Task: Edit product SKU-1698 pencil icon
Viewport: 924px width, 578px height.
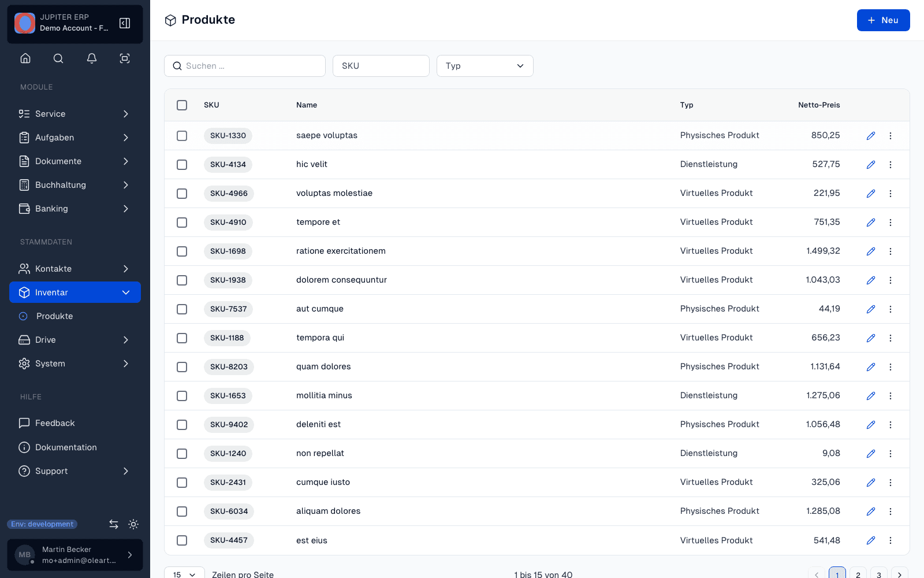Action: (x=871, y=251)
